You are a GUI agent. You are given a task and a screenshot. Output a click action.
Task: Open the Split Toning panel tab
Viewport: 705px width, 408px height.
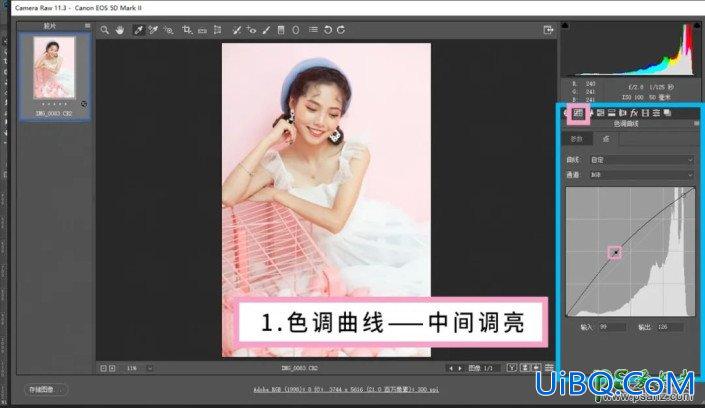pos(612,113)
